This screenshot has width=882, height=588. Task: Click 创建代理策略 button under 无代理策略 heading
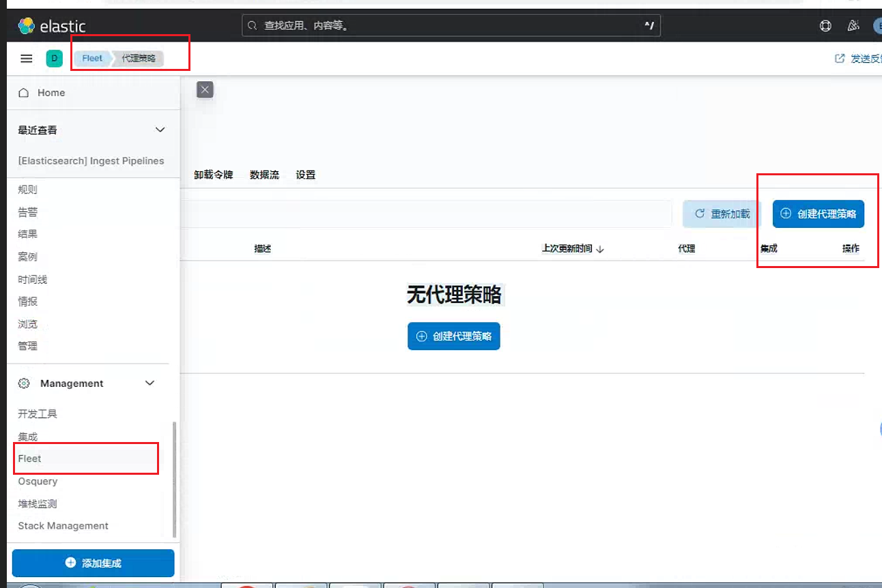point(454,336)
